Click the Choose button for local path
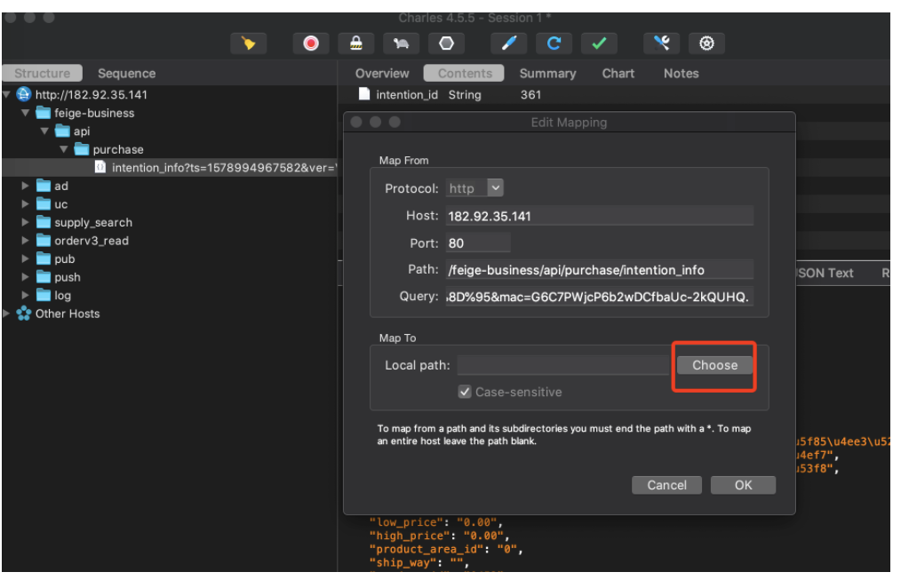 [714, 365]
